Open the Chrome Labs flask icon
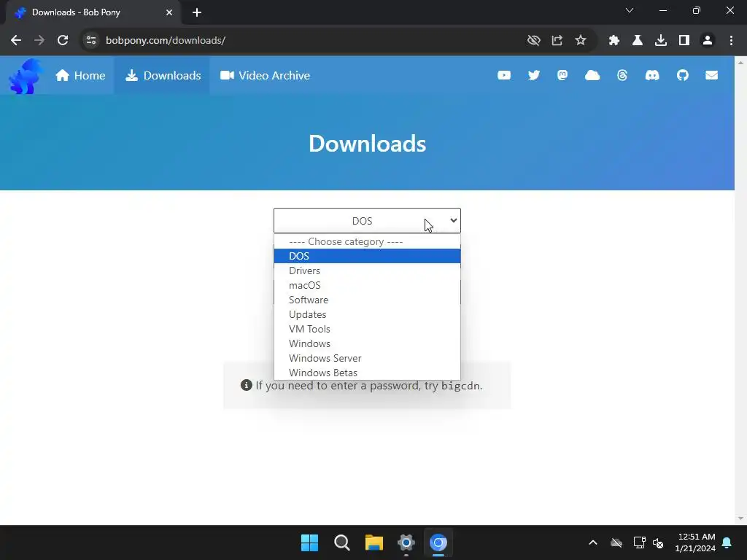 (x=638, y=40)
